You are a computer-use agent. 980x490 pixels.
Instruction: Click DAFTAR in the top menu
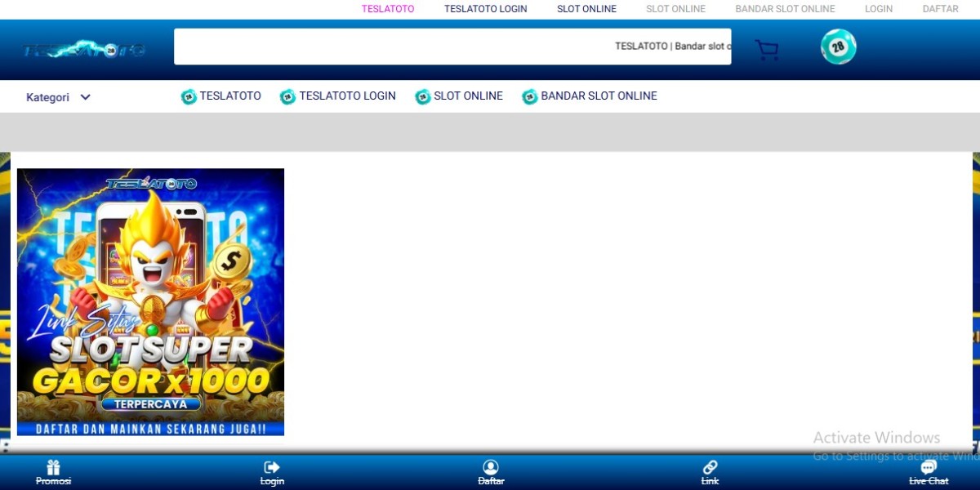pyautogui.click(x=940, y=9)
